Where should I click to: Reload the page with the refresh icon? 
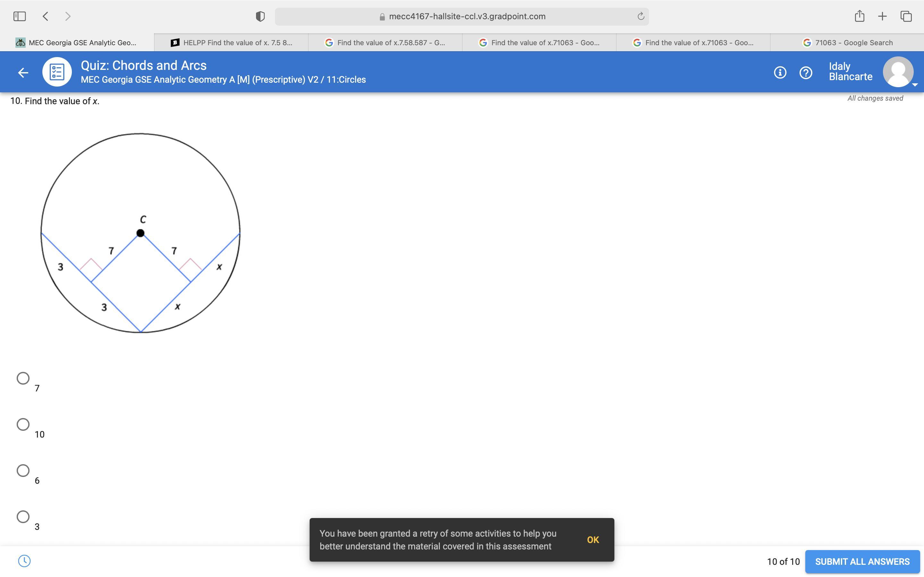click(x=640, y=16)
